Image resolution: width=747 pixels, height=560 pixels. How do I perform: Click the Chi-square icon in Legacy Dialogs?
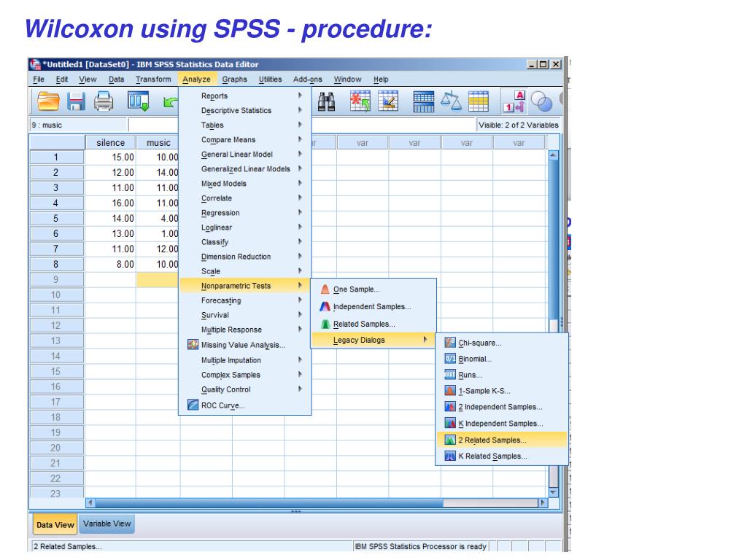point(449,343)
